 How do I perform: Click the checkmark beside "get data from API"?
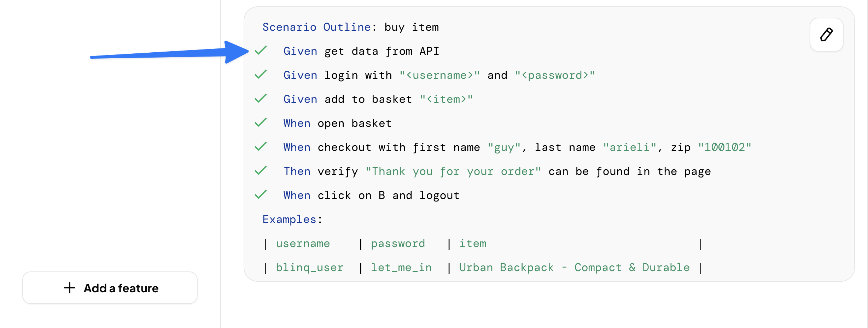pyautogui.click(x=261, y=51)
